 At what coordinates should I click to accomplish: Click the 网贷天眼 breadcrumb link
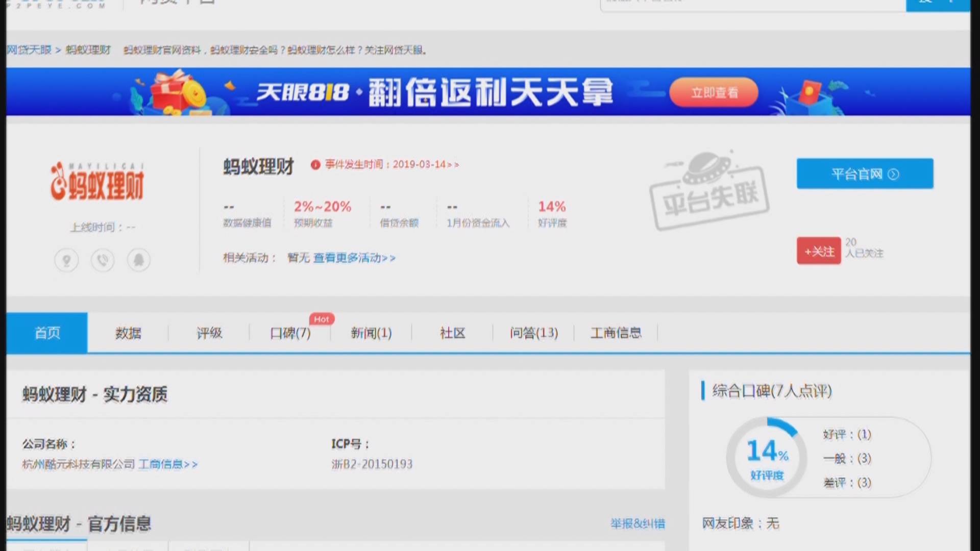pyautogui.click(x=29, y=50)
